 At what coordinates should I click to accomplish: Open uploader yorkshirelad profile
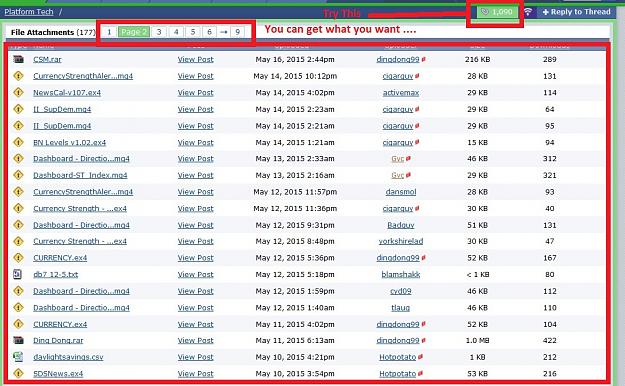401,241
